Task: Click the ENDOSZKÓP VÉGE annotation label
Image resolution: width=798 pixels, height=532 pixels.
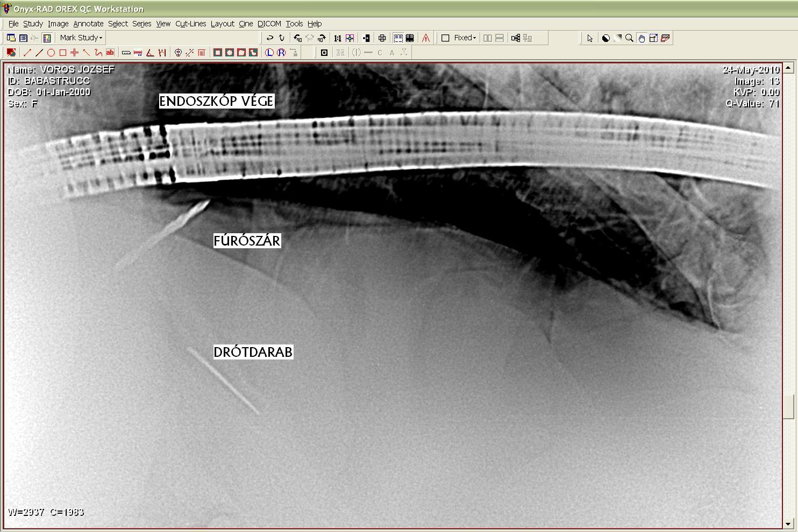Action: tap(217, 101)
